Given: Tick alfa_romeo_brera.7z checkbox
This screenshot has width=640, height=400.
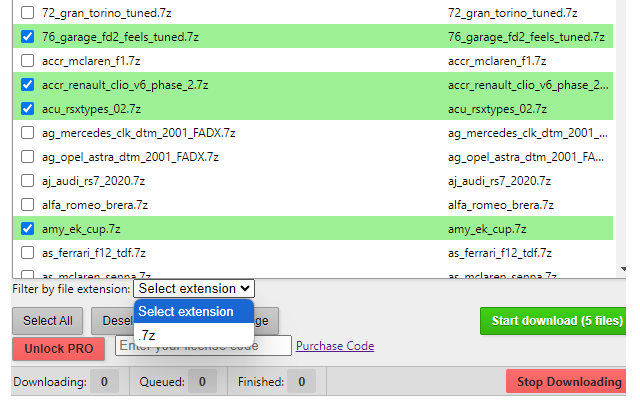Looking at the screenshot, I should pos(27,205).
